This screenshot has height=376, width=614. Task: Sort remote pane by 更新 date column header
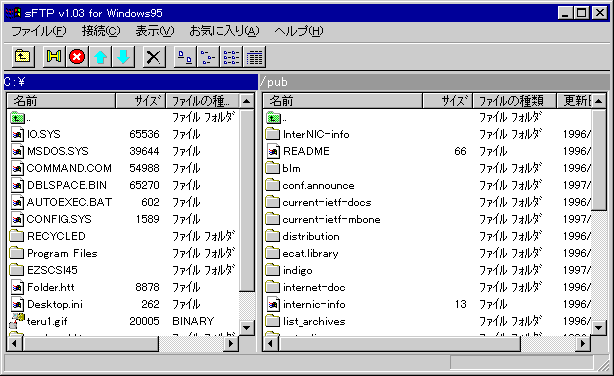(x=574, y=101)
